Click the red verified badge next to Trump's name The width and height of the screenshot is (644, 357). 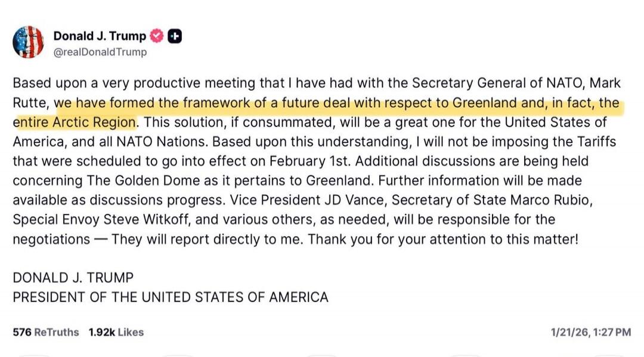(x=156, y=36)
